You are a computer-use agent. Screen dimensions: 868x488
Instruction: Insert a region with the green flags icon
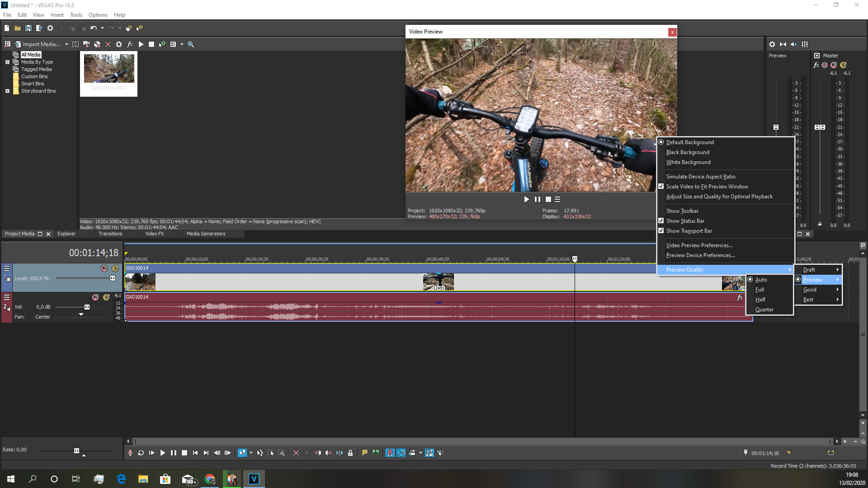pyautogui.click(x=376, y=453)
